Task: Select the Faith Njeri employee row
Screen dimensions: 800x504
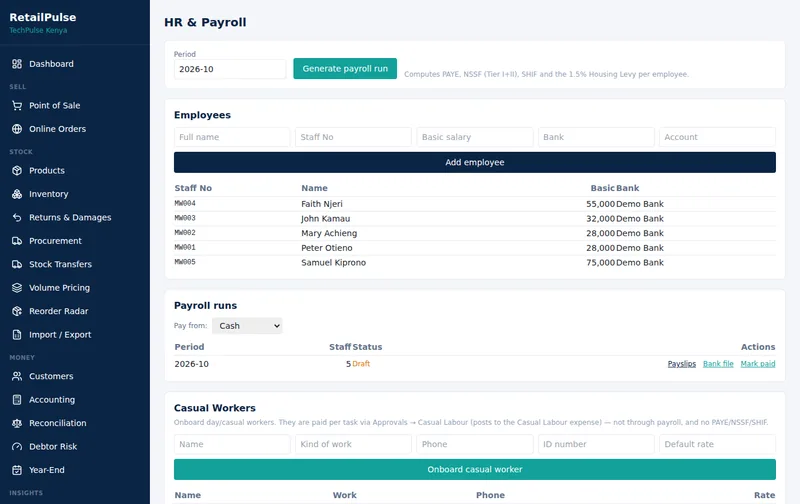Action: tap(474, 204)
